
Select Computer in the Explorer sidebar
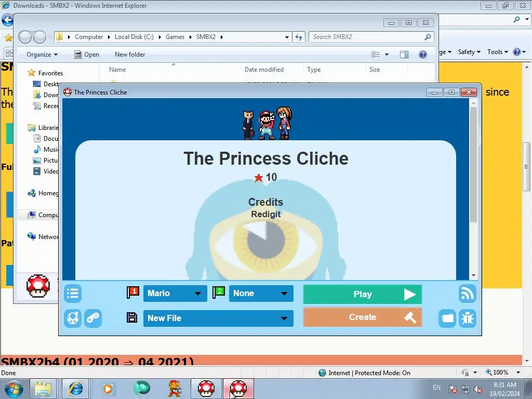[x=43, y=215]
